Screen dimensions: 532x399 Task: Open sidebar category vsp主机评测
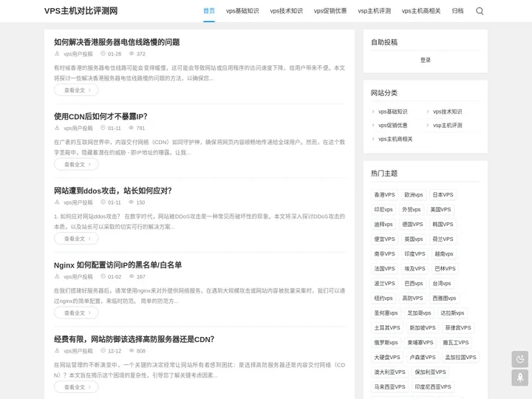[x=448, y=125]
